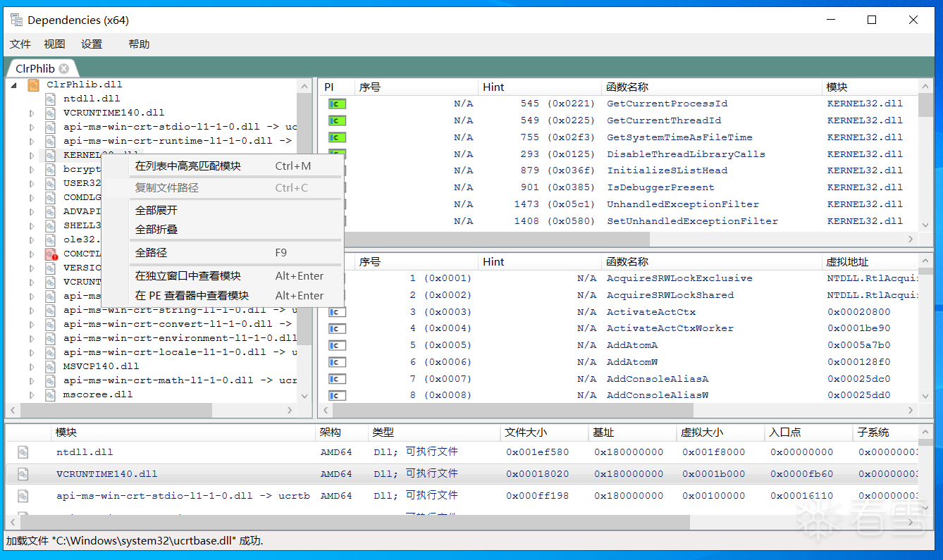Click the api-ms-win-crt-math module icon
943x560 pixels.
point(50,380)
